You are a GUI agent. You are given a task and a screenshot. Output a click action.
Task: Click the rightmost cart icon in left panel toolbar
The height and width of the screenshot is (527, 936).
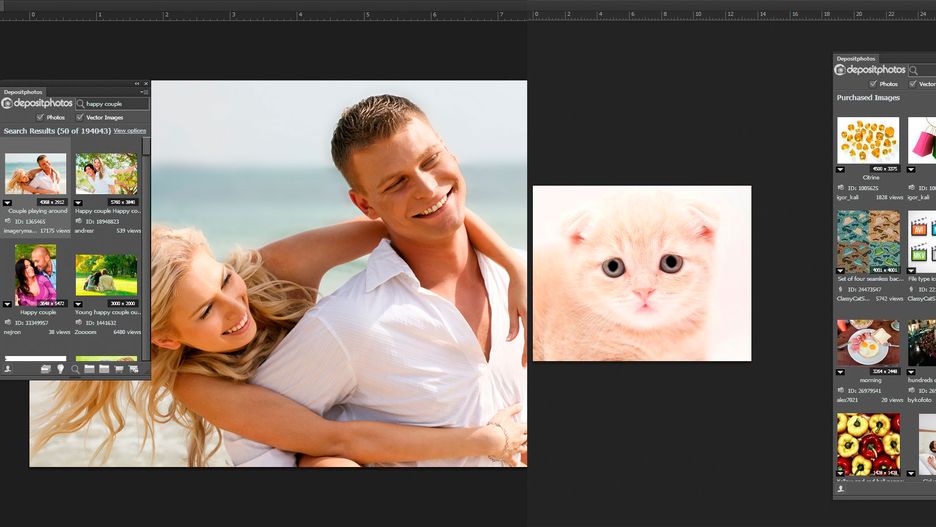tap(134, 369)
